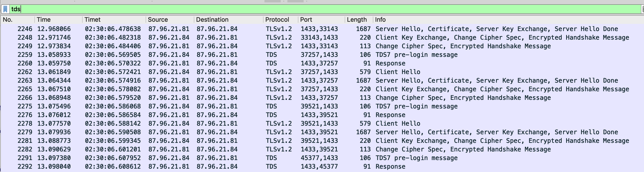Select packet 2248 Client Key Exchange row
The image size is (644, 172).
(x=322, y=38)
